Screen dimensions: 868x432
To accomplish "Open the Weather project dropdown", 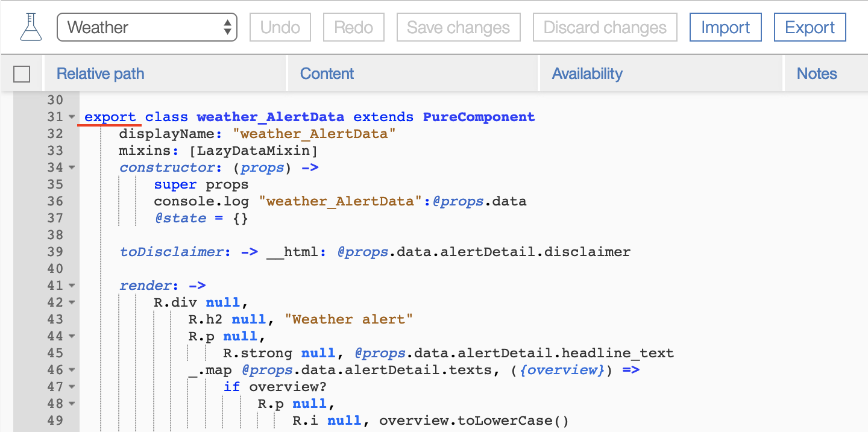I will point(147,28).
